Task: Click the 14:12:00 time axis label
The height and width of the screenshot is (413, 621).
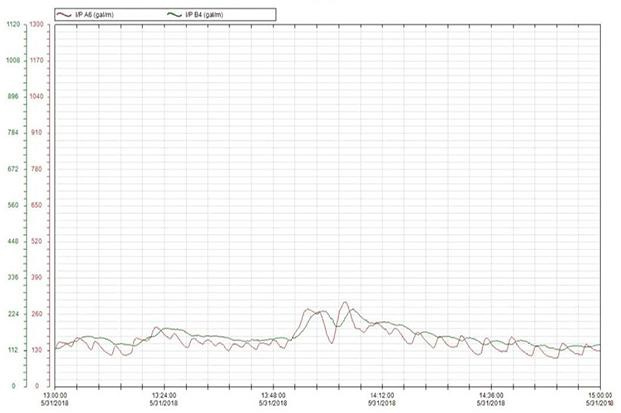Action: pos(381,394)
